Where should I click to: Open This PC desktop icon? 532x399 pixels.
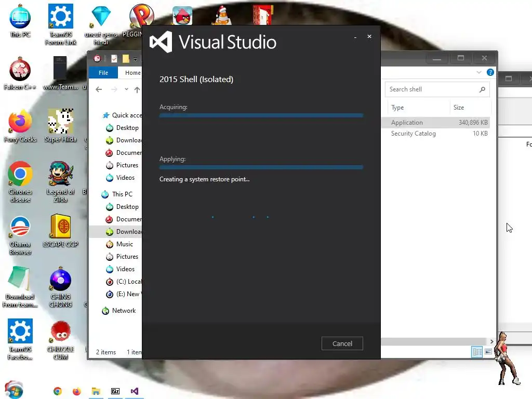coord(20,21)
